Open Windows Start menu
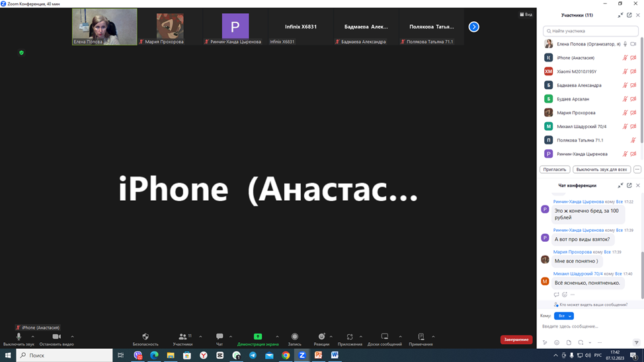Image resolution: width=644 pixels, height=362 pixels. click(7, 355)
